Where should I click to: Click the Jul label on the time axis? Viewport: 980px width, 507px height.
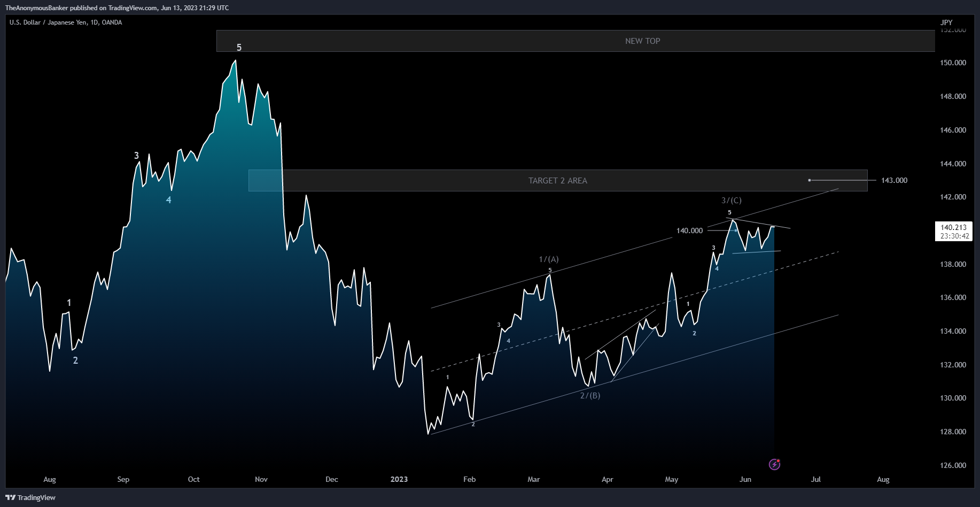[815, 479]
